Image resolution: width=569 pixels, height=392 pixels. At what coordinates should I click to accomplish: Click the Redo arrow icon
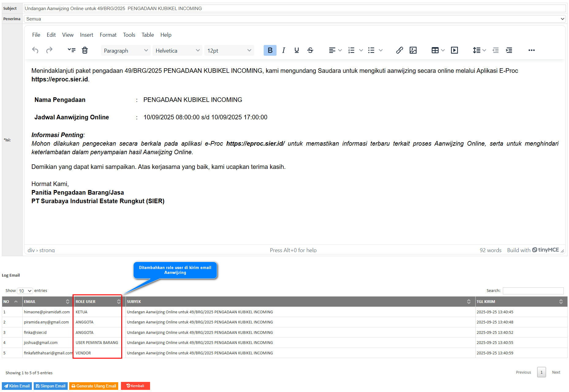coord(49,50)
